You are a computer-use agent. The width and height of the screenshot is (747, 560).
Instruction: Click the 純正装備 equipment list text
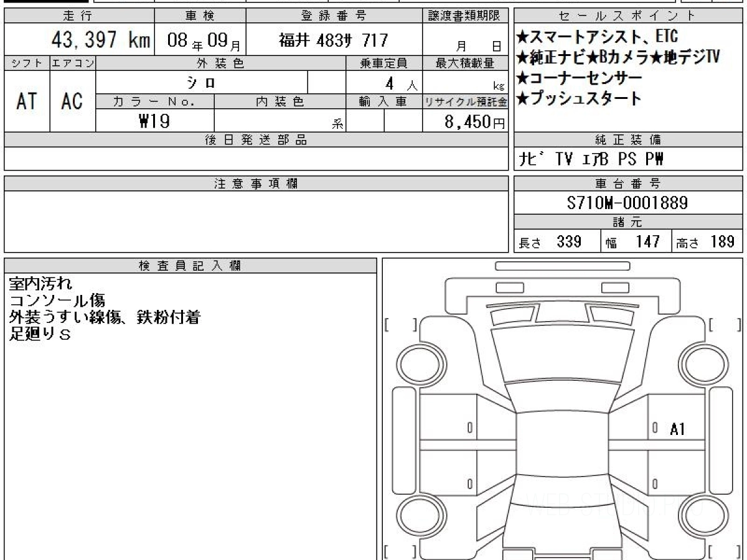(591, 159)
